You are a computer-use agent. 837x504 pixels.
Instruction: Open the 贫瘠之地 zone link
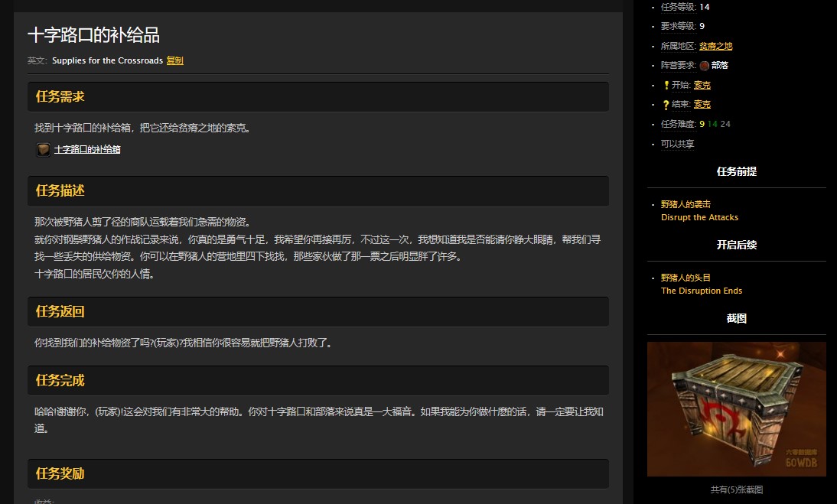click(715, 45)
